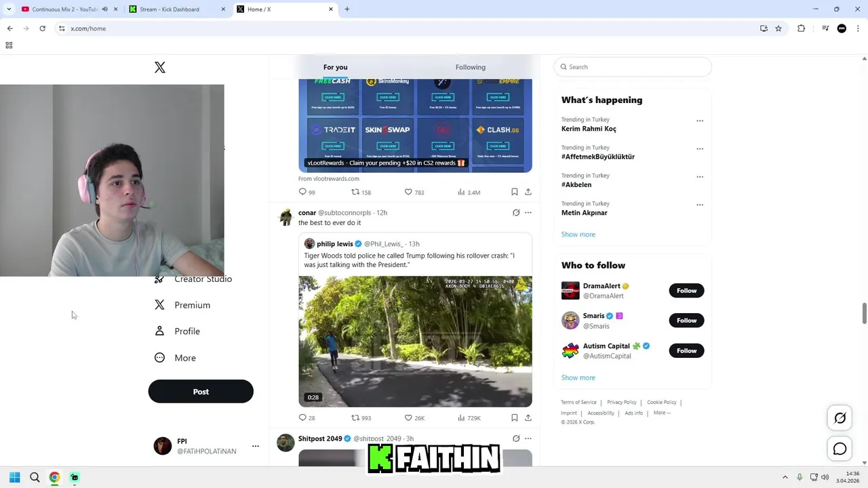This screenshot has height=488, width=868.
Task: Share conar's Tiger Woods post
Action: 528,418
